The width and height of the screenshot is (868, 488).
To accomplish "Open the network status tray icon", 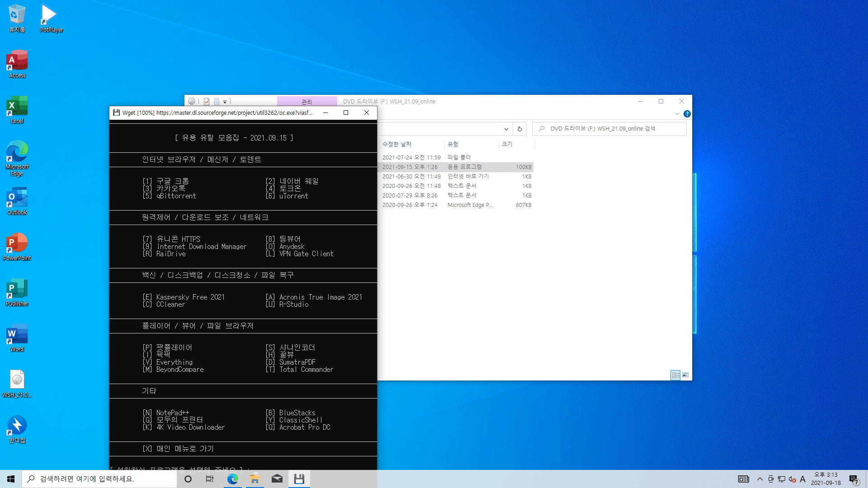I will point(782,479).
